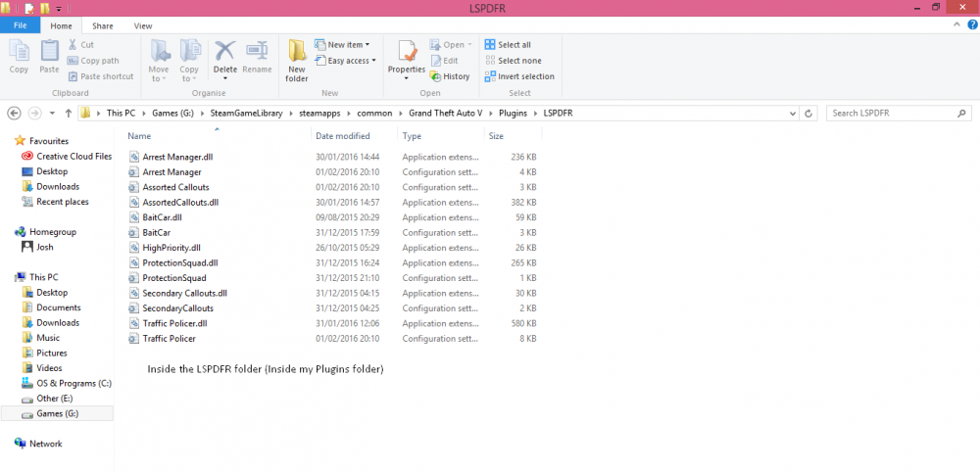Click Select all in the ribbon
The width and height of the screenshot is (980, 472).
[x=508, y=44]
